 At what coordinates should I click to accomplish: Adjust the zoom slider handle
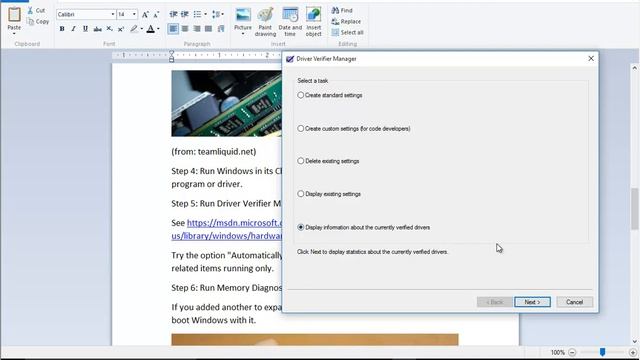coord(602,352)
